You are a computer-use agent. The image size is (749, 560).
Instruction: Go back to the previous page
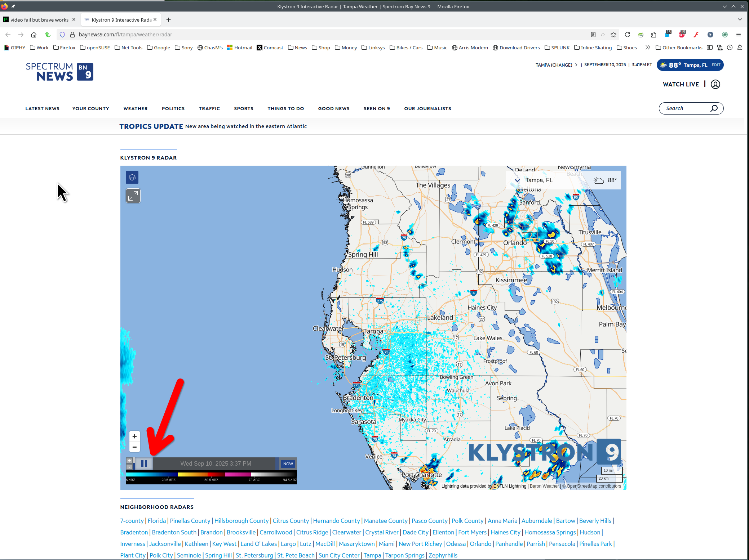8,35
